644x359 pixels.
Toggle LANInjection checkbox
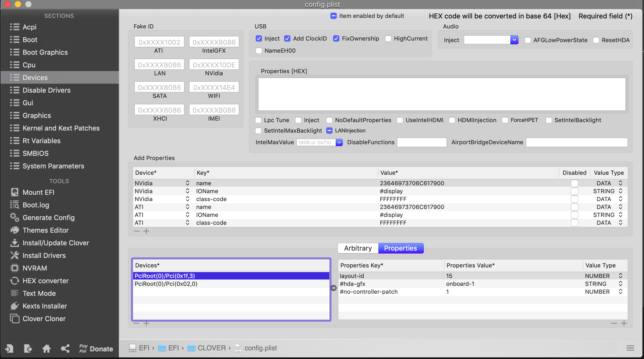(329, 131)
